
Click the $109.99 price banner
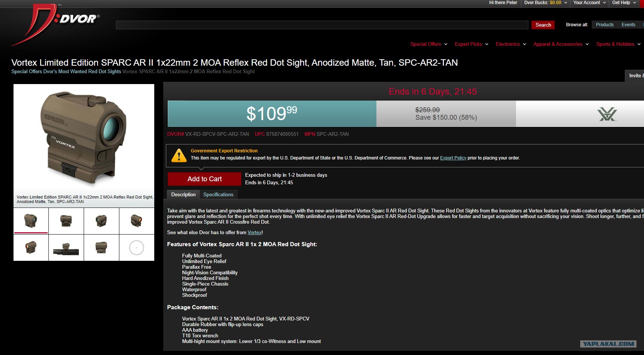click(272, 114)
